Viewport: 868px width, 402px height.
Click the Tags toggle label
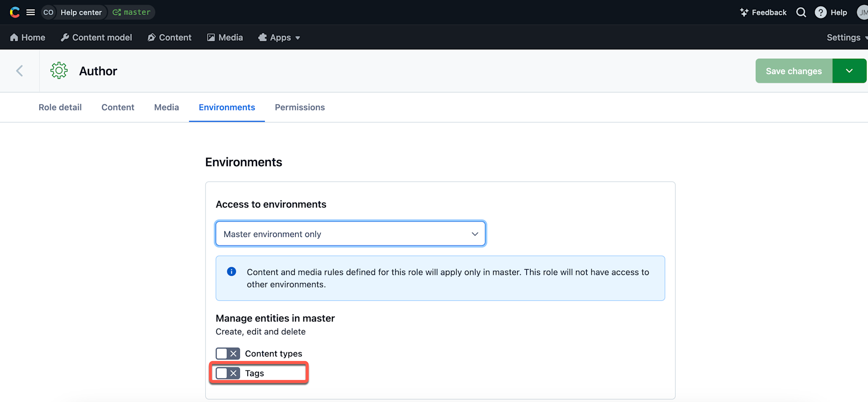click(x=255, y=373)
